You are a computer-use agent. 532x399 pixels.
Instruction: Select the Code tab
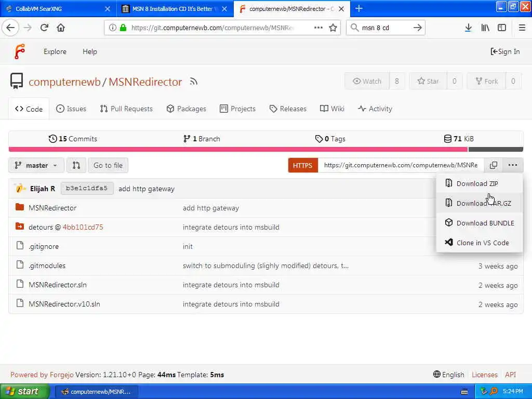pyautogui.click(x=29, y=109)
